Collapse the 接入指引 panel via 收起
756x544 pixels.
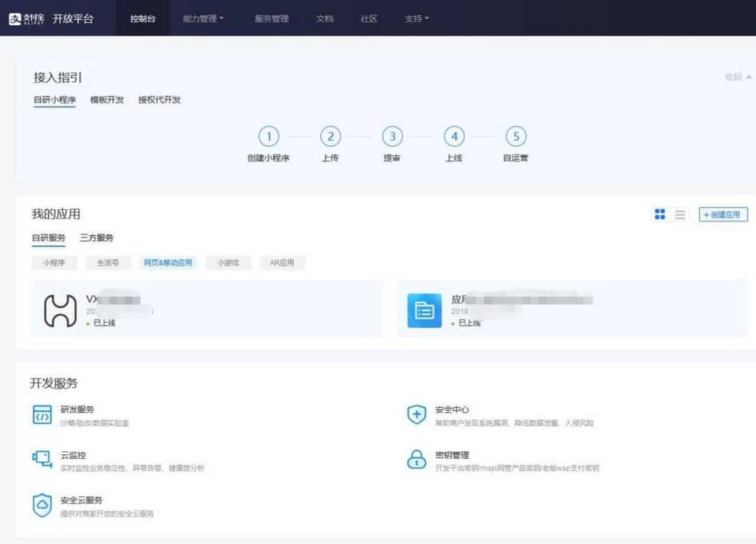(738, 77)
